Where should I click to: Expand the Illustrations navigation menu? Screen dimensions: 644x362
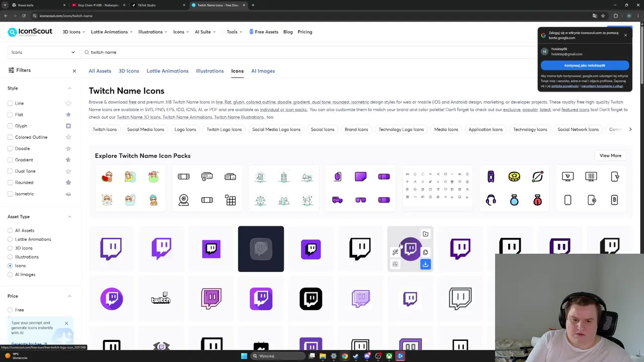(153, 32)
